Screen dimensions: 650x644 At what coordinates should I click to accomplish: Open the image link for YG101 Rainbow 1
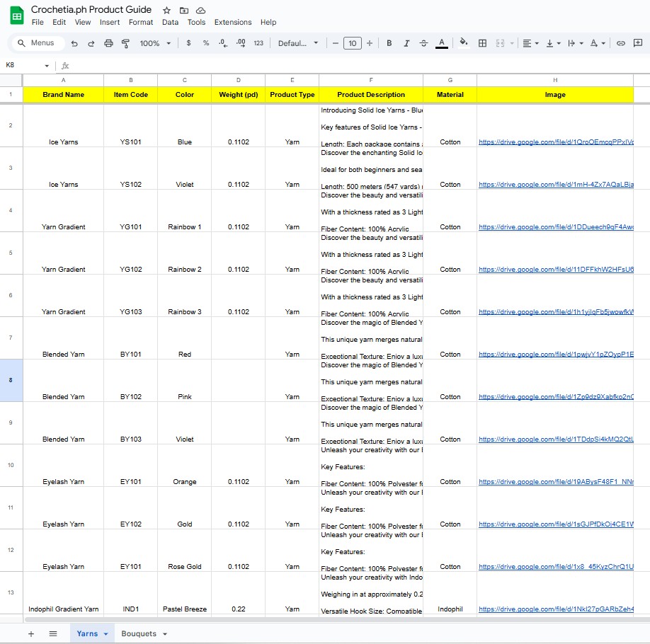coord(556,226)
